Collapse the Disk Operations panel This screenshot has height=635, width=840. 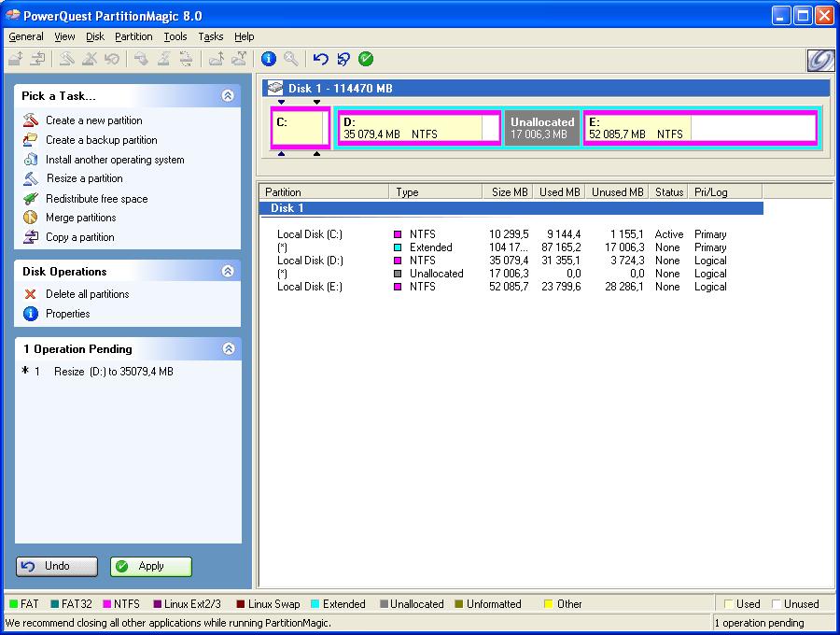(228, 271)
